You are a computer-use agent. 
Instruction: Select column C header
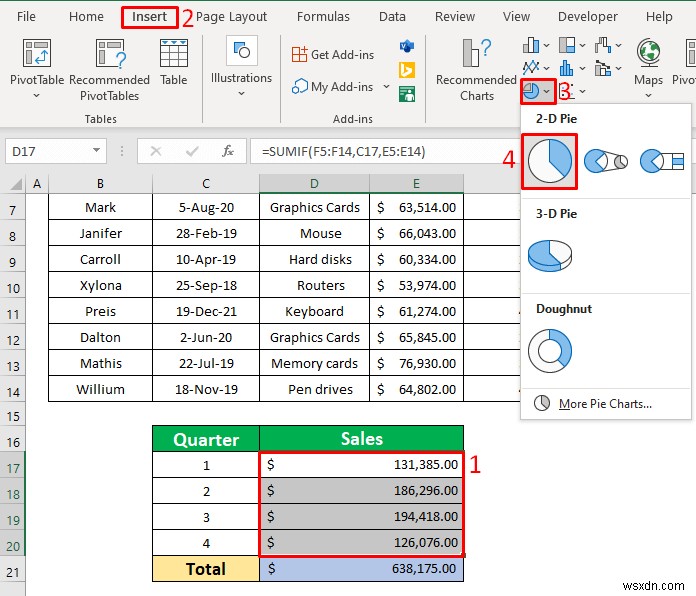coord(206,183)
